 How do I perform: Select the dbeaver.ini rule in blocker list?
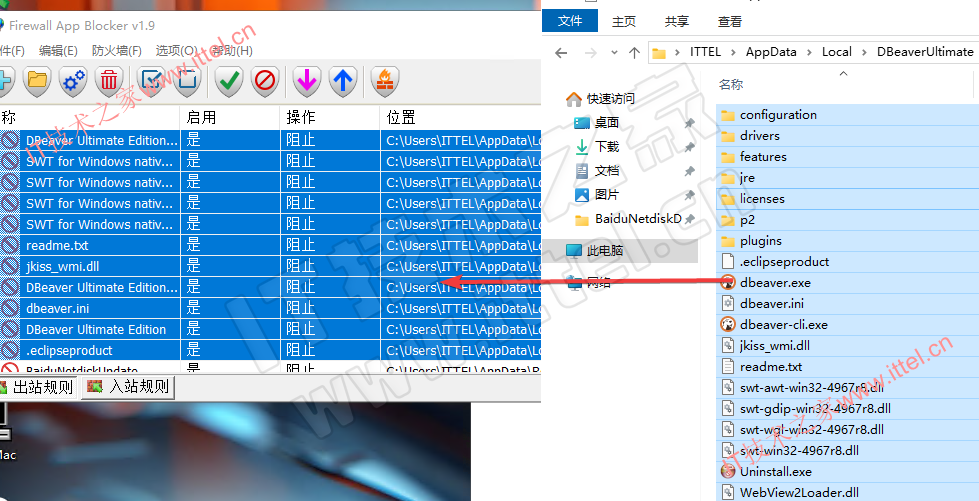pyautogui.click(x=270, y=309)
